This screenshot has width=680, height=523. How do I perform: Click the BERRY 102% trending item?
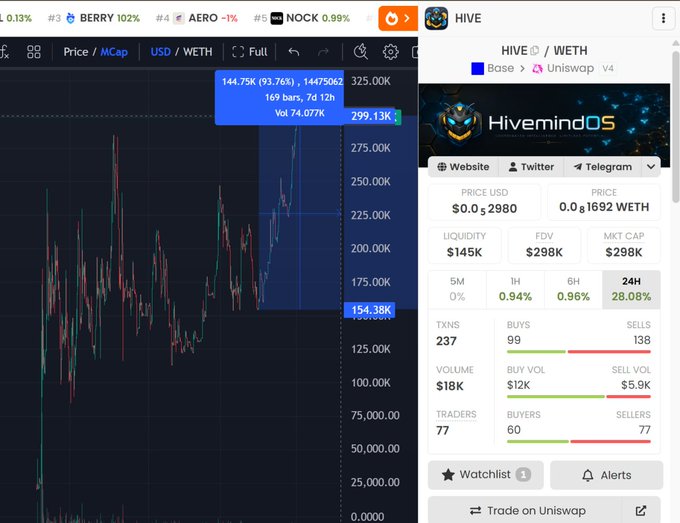tap(94, 18)
